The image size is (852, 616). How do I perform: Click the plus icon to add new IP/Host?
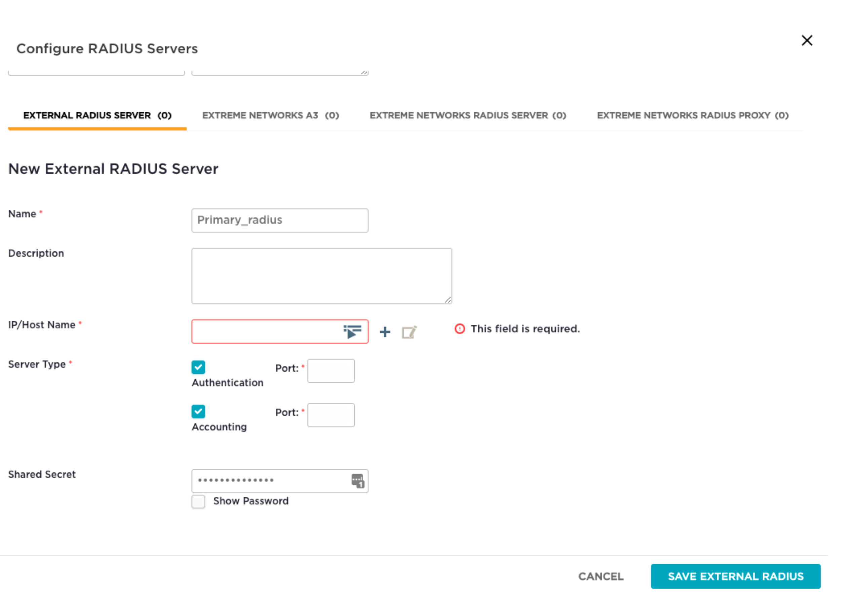(x=385, y=331)
